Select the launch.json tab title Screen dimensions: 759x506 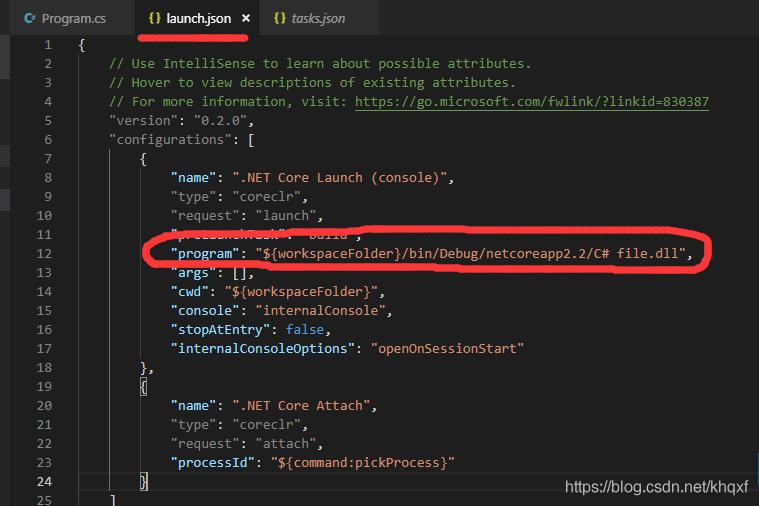200,19
